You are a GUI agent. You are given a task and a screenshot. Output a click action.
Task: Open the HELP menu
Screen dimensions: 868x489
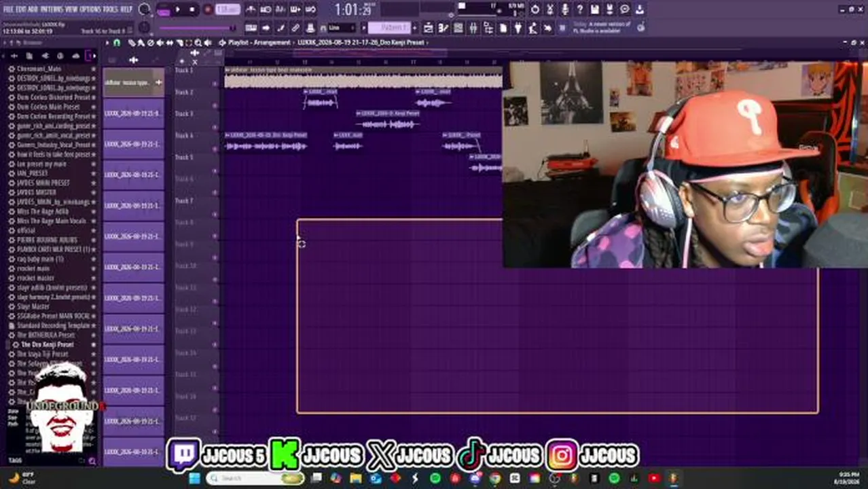(x=126, y=9)
